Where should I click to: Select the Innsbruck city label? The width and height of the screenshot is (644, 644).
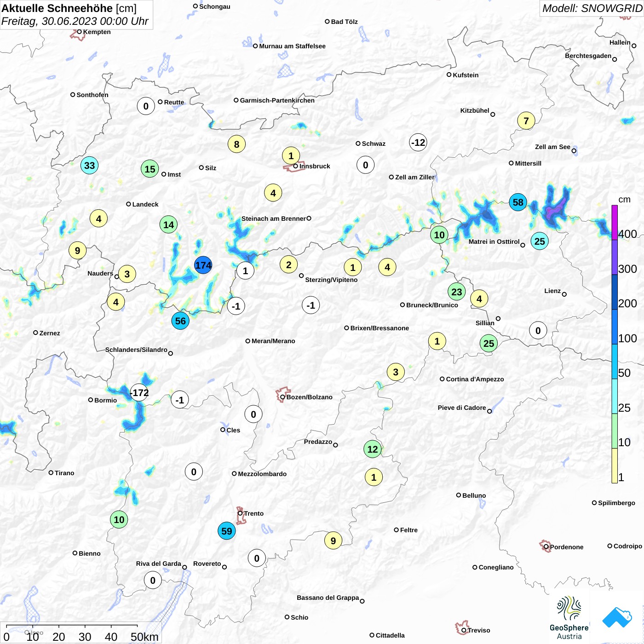[x=315, y=166]
